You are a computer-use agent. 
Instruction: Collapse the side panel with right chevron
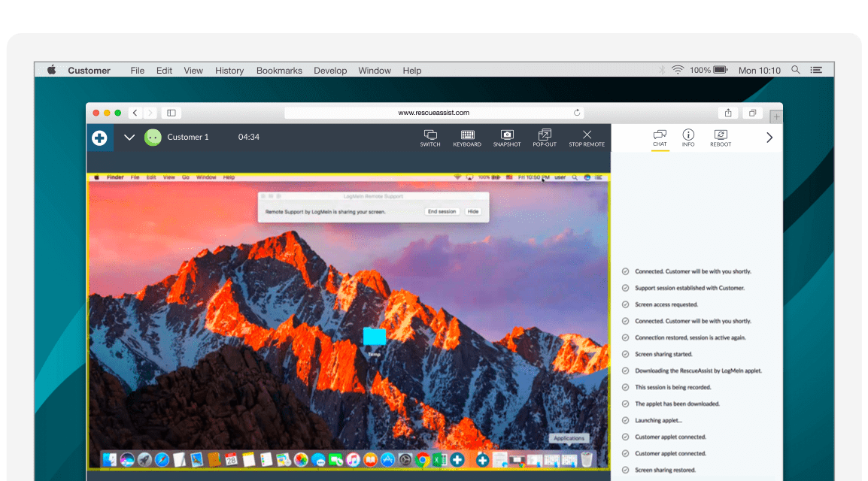(x=769, y=138)
